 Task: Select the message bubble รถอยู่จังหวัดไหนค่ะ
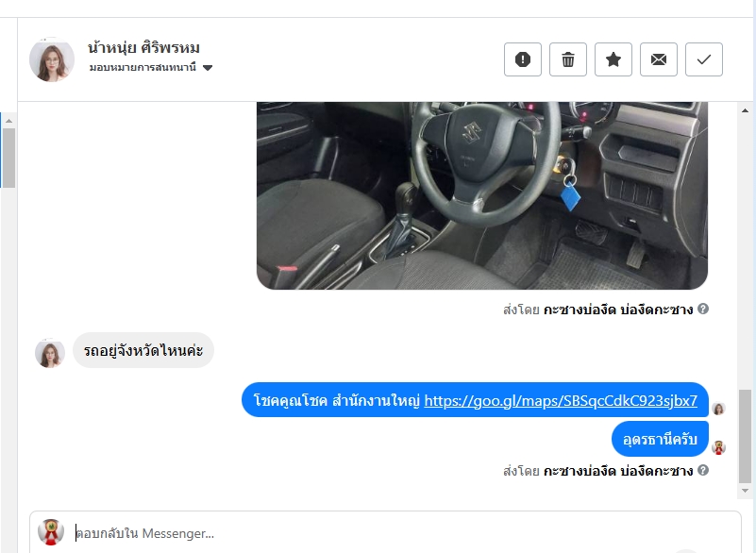tap(143, 350)
